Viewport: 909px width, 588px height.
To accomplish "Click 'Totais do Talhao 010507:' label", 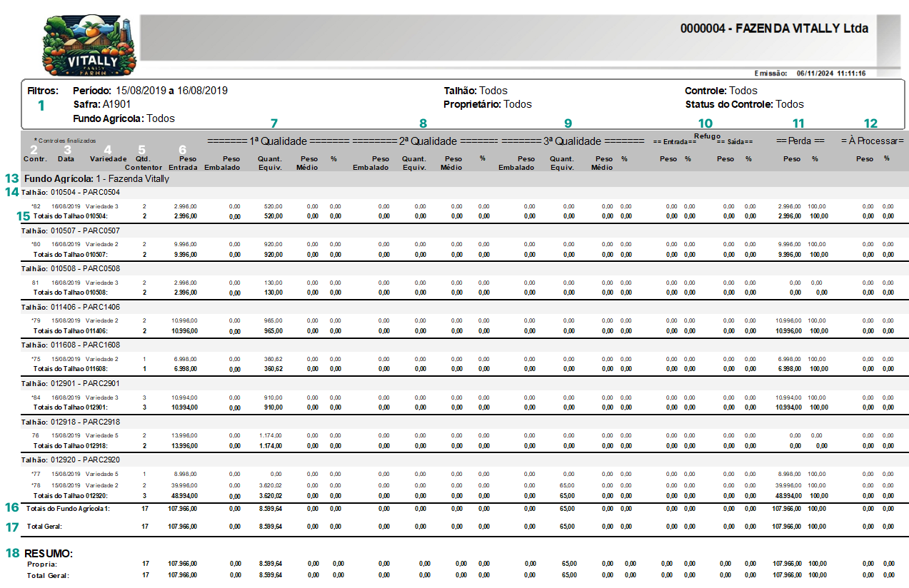I will [71, 254].
